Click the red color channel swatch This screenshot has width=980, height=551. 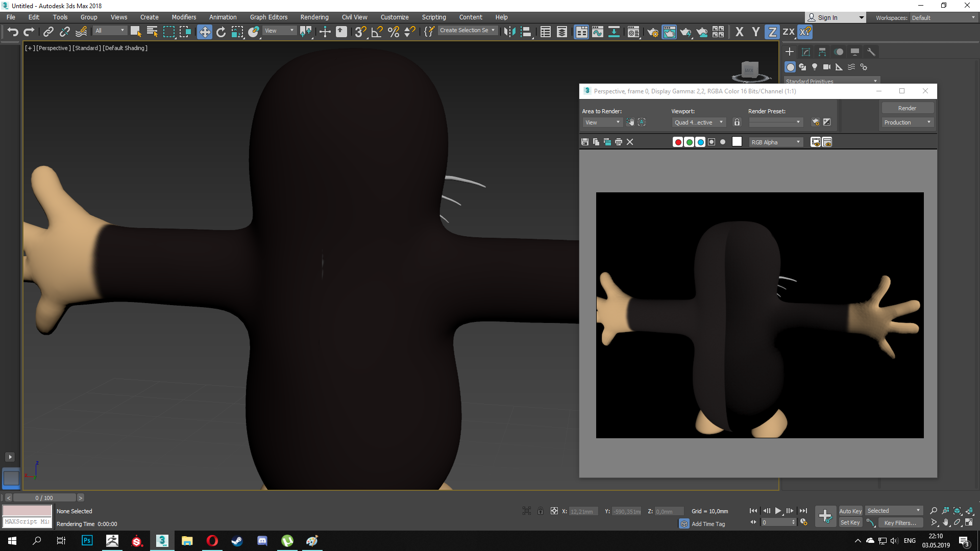[x=678, y=142]
